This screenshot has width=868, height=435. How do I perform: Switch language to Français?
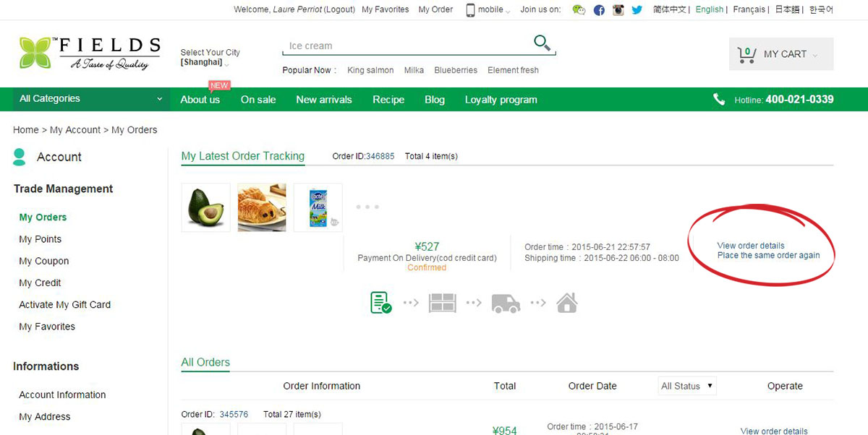(x=749, y=9)
